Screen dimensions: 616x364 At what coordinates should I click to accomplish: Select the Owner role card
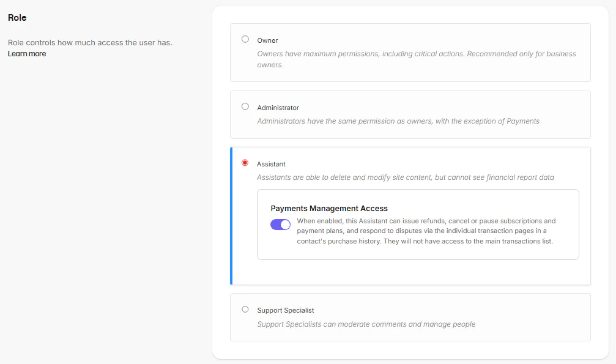(410, 52)
